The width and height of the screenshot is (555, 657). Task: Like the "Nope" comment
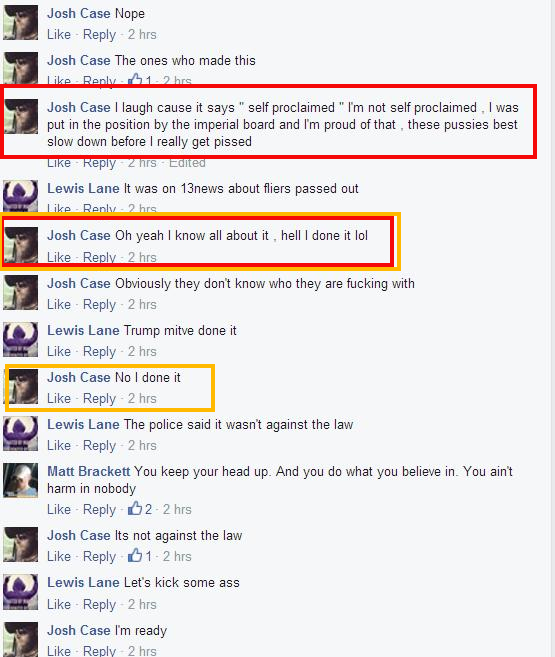[59, 34]
